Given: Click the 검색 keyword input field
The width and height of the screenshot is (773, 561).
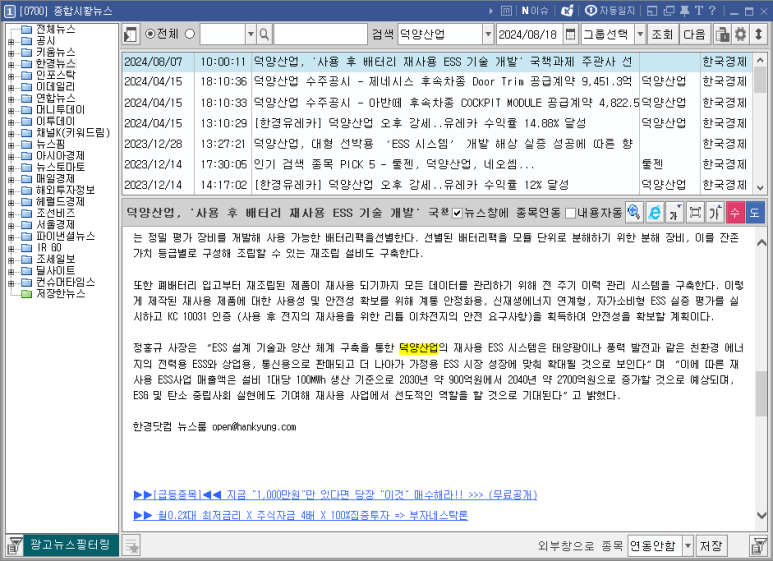Looking at the screenshot, I should pyautogui.click(x=440, y=34).
